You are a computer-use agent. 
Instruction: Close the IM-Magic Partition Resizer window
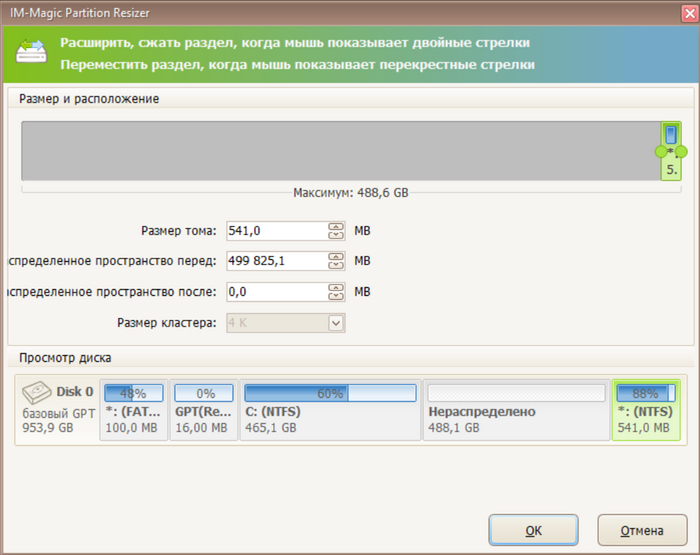pyautogui.click(x=690, y=13)
